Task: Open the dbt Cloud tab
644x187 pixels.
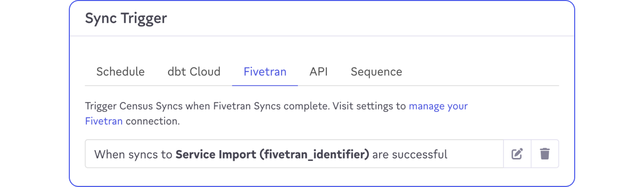Action: [x=194, y=72]
